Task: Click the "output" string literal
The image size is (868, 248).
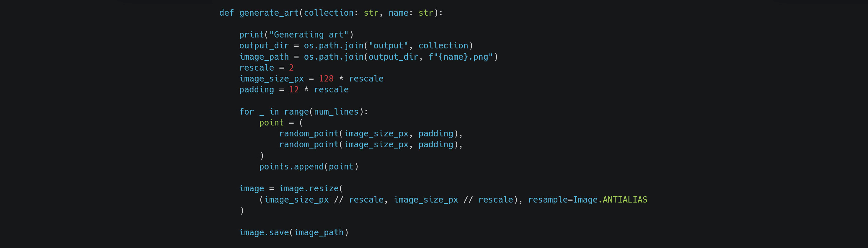Action: coord(388,46)
